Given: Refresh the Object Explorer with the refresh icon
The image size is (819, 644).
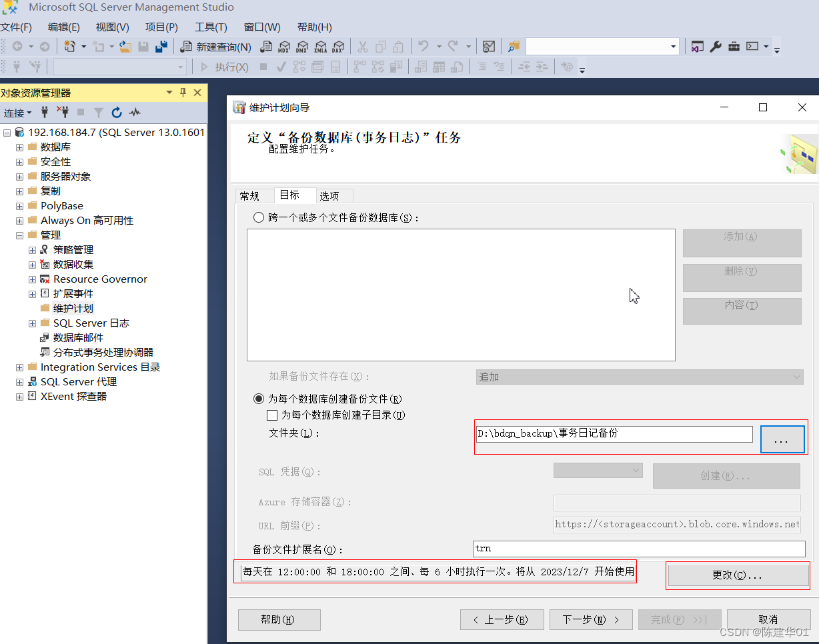Looking at the screenshot, I should click(x=116, y=113).
